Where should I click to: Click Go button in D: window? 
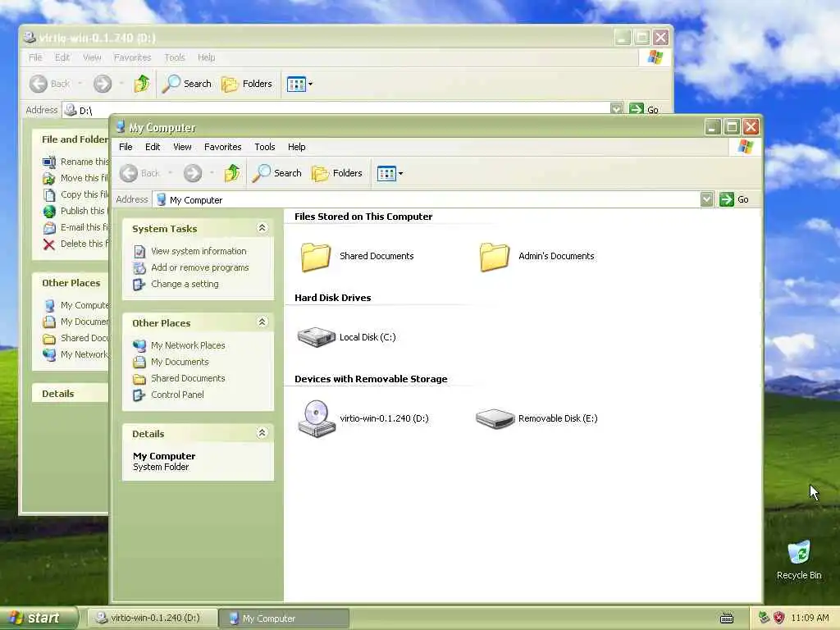click(x=644, y=109)
